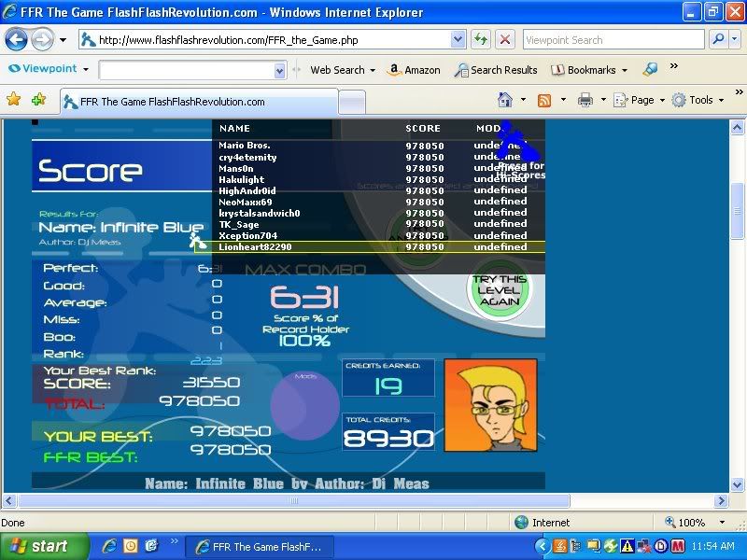
Task: Open the Page menu
Action: pyautogui.click(x=641, y=100)
